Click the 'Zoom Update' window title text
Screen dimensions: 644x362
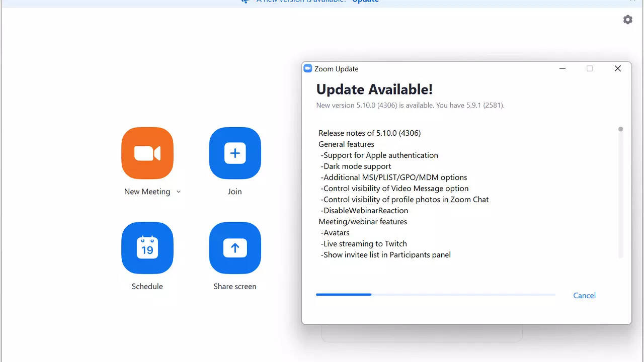[337, 69]
